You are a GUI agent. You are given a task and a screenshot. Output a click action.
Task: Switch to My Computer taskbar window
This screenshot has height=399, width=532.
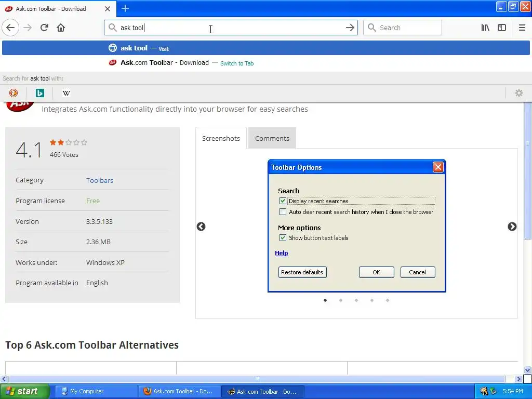pos(96,391)
